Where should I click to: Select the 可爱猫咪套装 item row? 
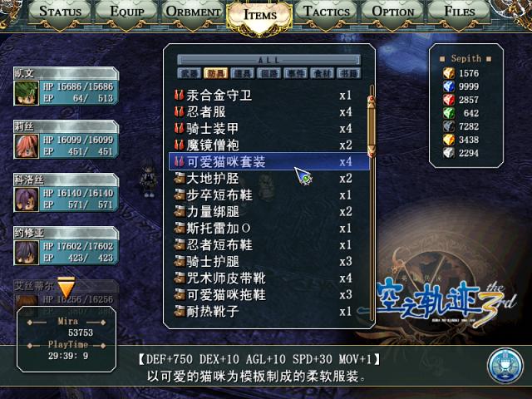[268, 161]
